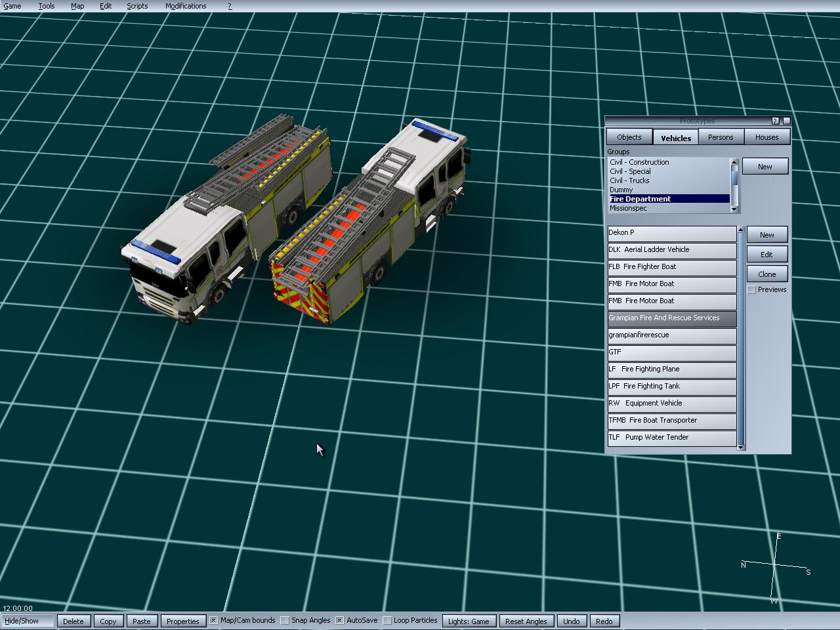Select TLF Pump Water Tender

click(672, 438)
